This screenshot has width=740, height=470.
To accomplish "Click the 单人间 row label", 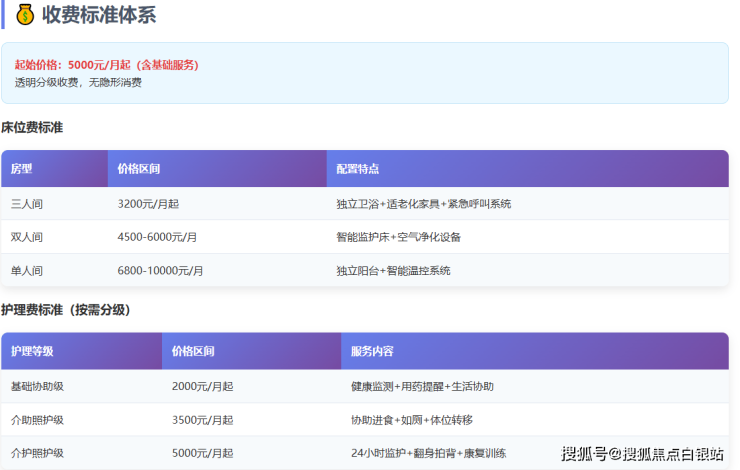I will point(27,271).
